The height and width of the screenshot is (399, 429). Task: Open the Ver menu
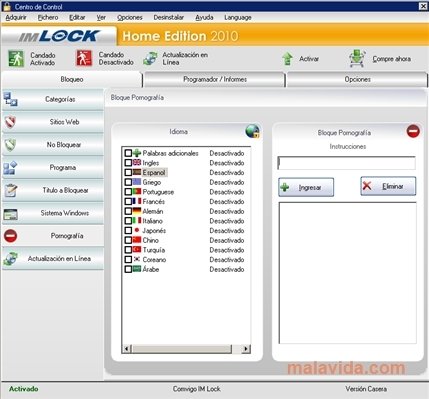pos(101,17)
